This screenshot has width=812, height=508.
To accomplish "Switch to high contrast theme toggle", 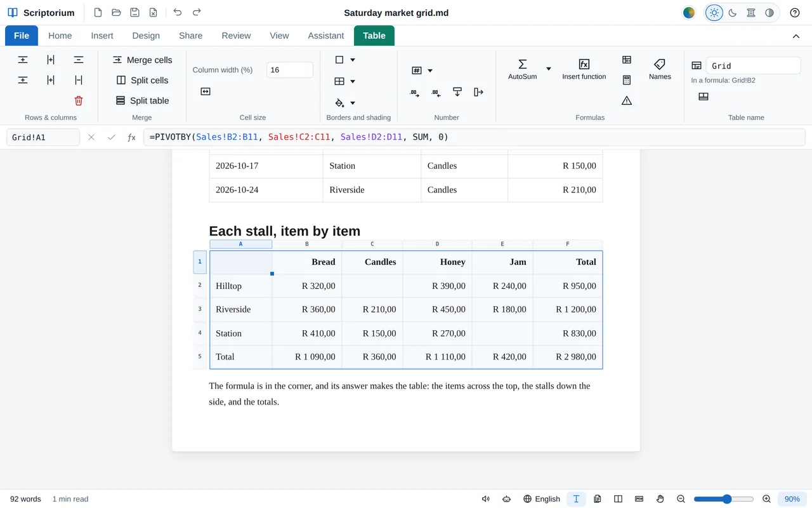I will 769,13.
